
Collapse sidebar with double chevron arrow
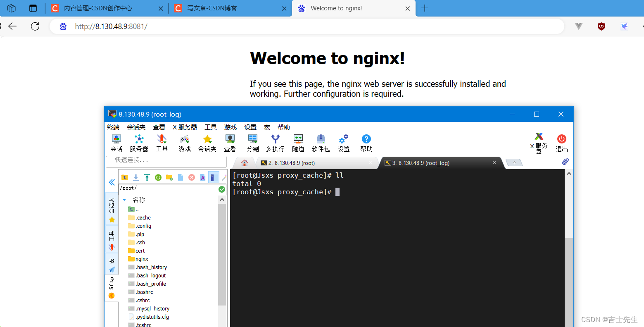tap(112, 182)
